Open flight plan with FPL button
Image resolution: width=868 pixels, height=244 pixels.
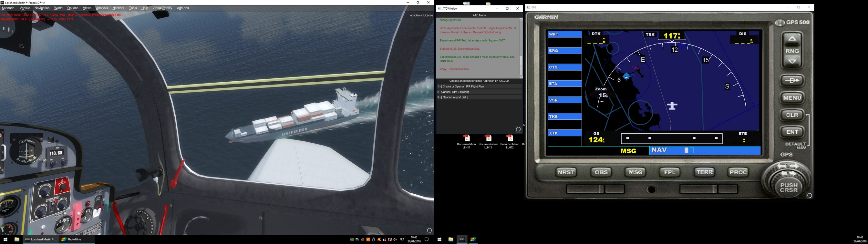pos(669,172)
